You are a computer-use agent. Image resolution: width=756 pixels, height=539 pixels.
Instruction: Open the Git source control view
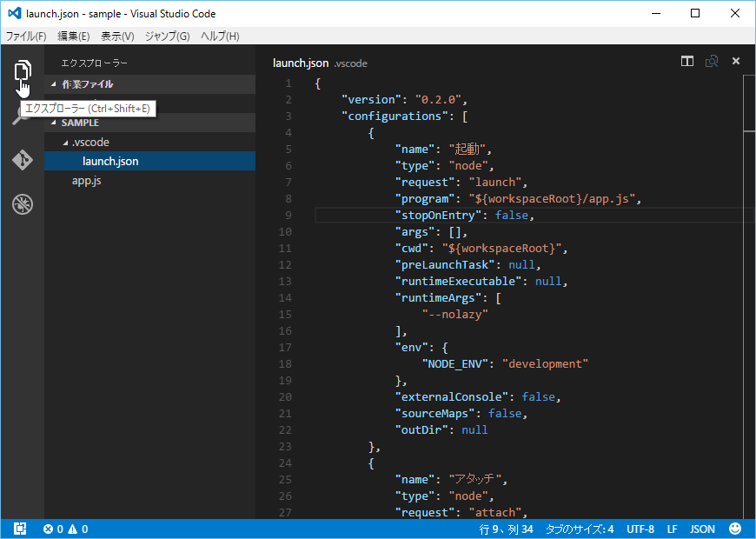tap(23, 160)
